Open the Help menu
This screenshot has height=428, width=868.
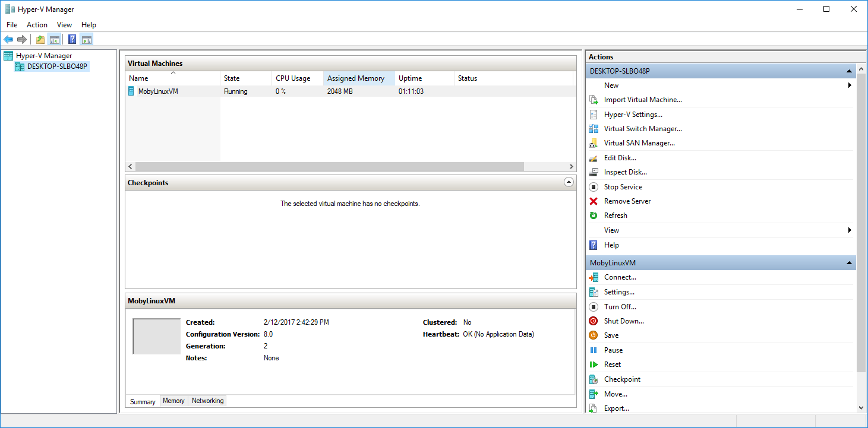[x=89, y=25]
